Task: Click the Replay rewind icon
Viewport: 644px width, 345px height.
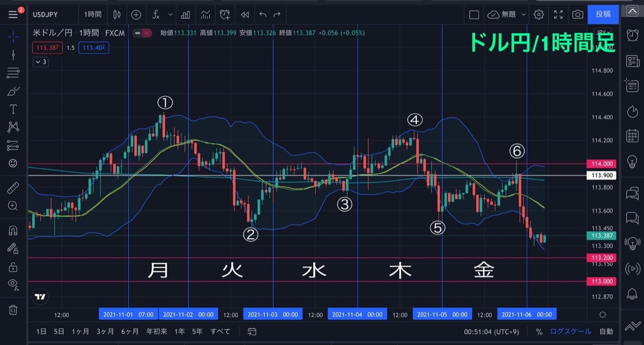Action: click(245, 14)
